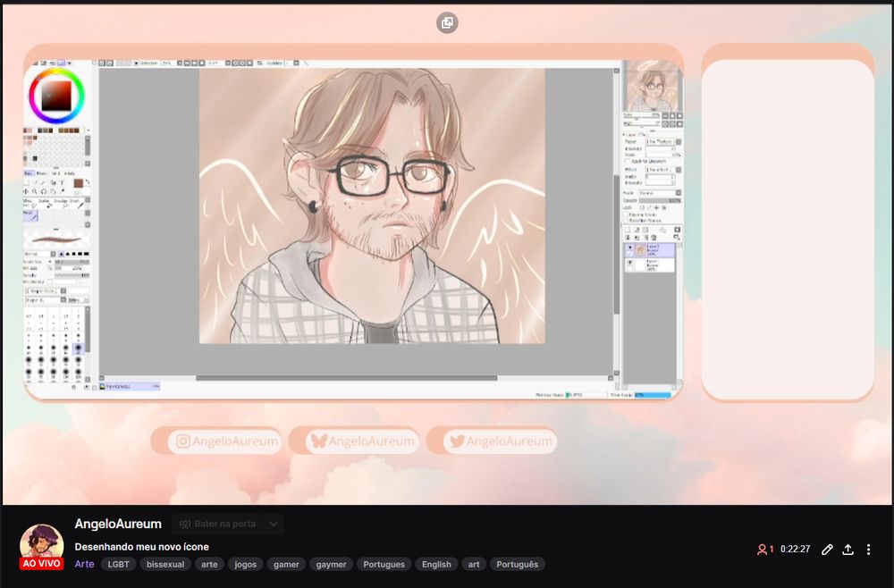Click the Português tag
The width and height of the screenshot is (894, 588).
(x=517, y=564)
